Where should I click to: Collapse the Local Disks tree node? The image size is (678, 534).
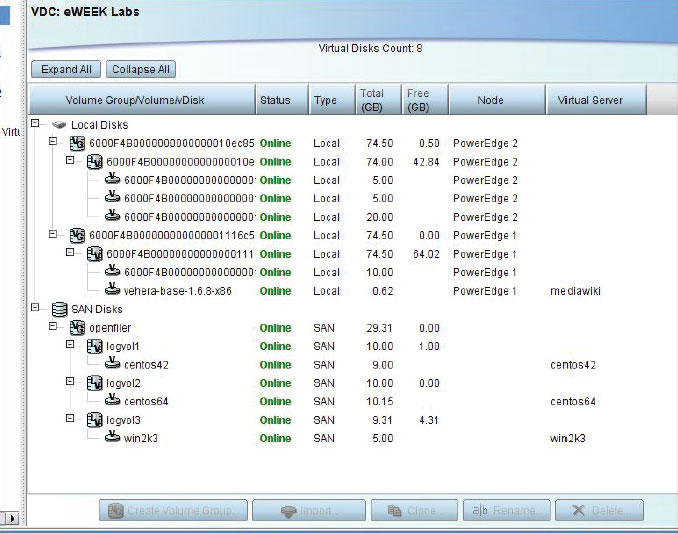coord(36,125)
